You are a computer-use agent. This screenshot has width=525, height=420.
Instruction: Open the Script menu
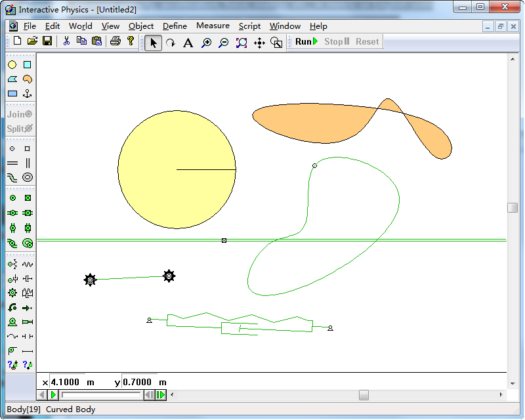tap(249, 26)
